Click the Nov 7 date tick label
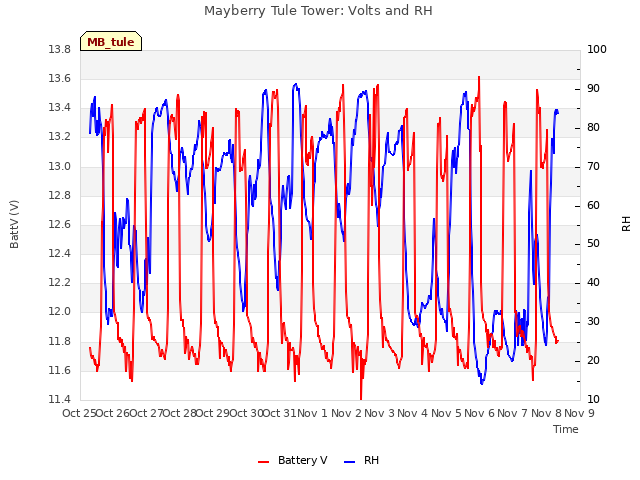This screenshot has width=640, height=480. tap(513, 413)
